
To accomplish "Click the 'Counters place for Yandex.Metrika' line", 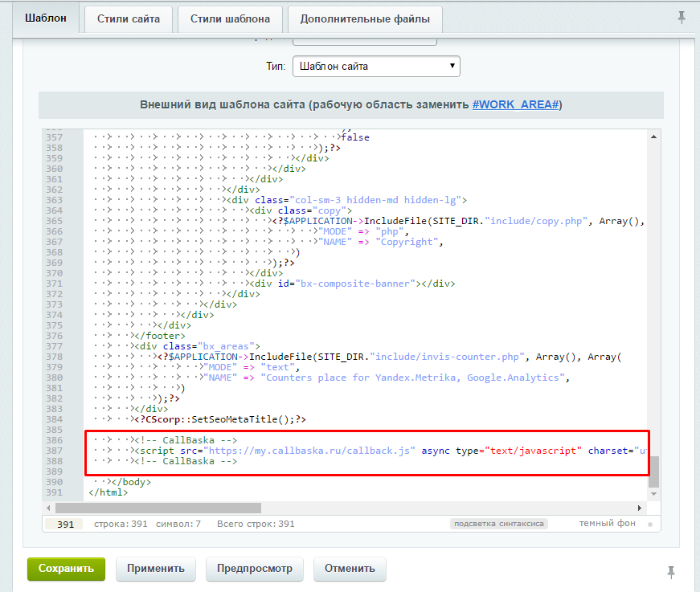I will (387, 378).
